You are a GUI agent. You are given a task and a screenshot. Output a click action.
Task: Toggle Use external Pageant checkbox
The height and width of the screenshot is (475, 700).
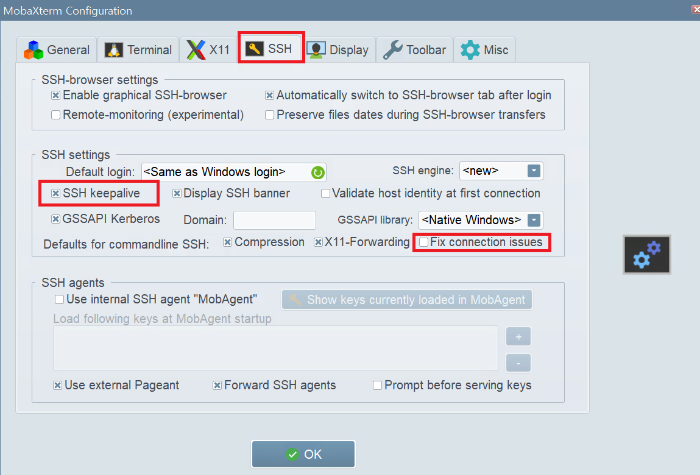click(57, 385)
